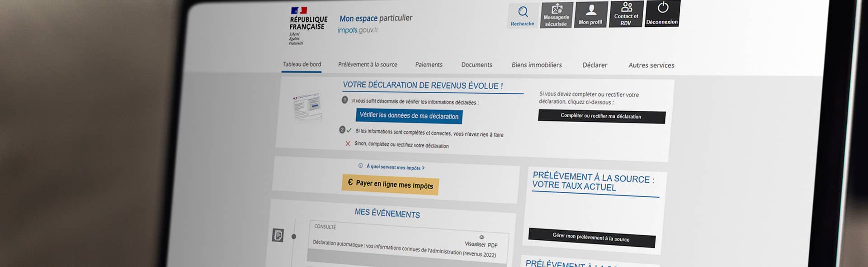Click Compléter ou rectifier ma déclaration
Image resolution: width=868 pixels, height=267 pixels.
pyautogui.click(x=601, y=116)
